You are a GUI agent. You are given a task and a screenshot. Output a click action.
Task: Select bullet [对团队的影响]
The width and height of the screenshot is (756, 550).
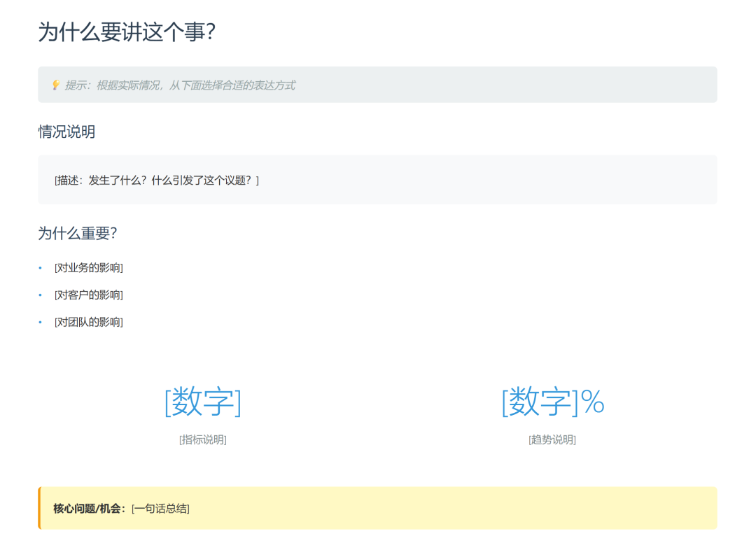89,322
